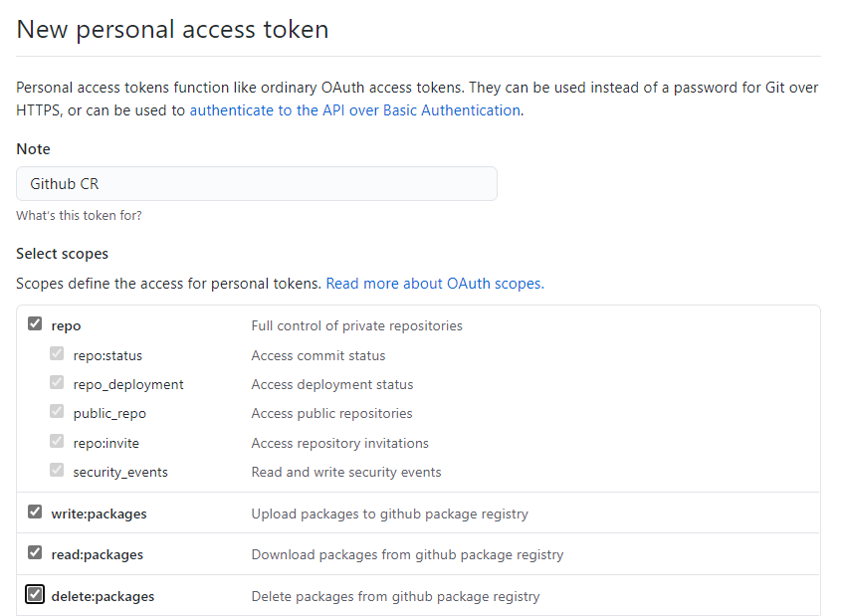The image size is (843, 616).
Task: Click the security_events scope label
Action: point(120,472)
